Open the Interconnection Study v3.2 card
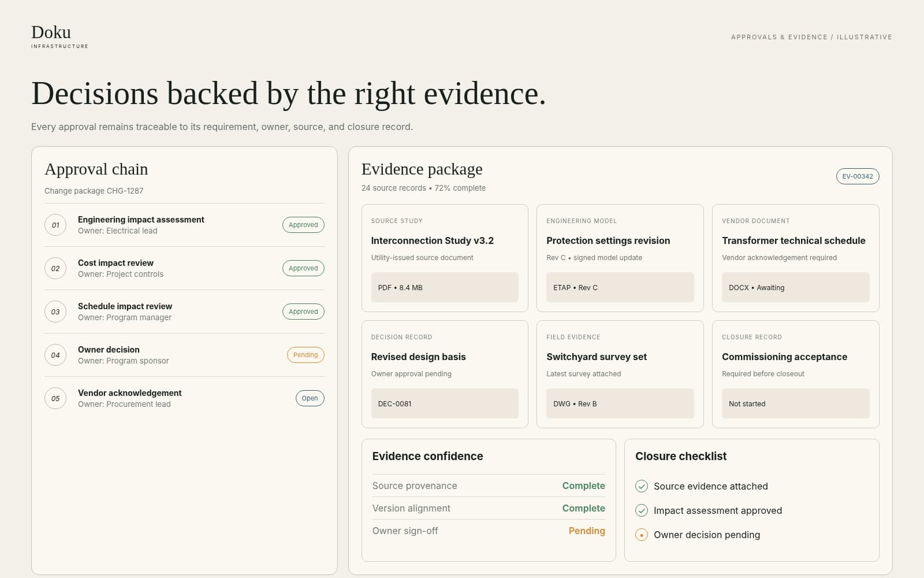The width and height of the screenshot is (924, 578). point(445,258)
